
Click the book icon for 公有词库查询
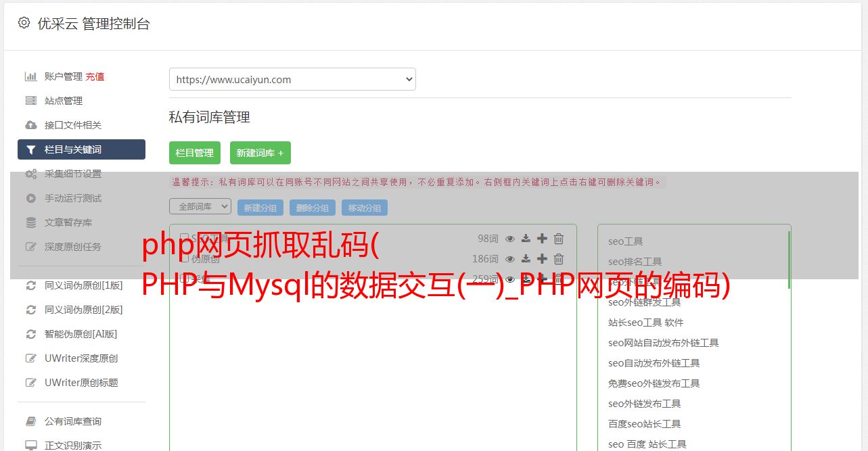tap(31, 421)
